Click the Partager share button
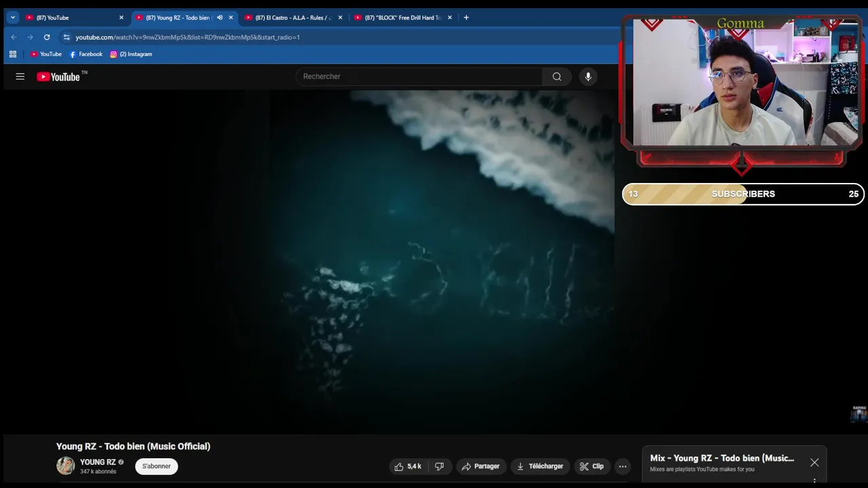Image resolution: width=868 pixels, height=488 pixels. (481, 466)
